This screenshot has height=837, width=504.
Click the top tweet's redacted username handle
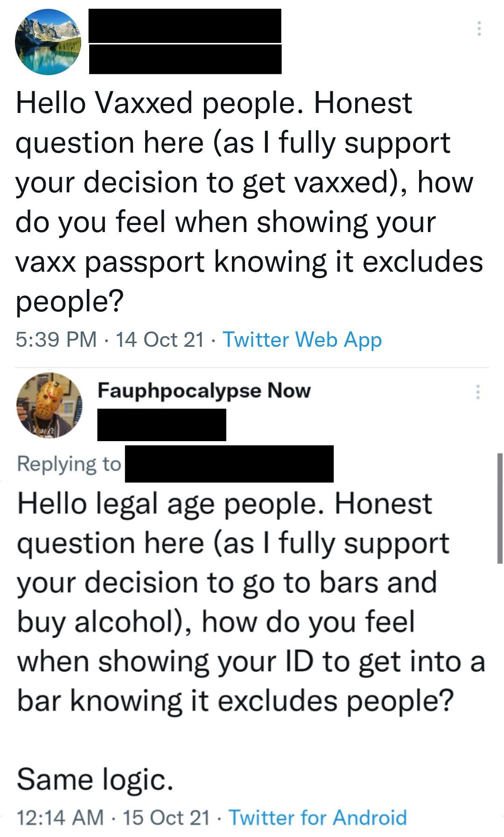185,59
